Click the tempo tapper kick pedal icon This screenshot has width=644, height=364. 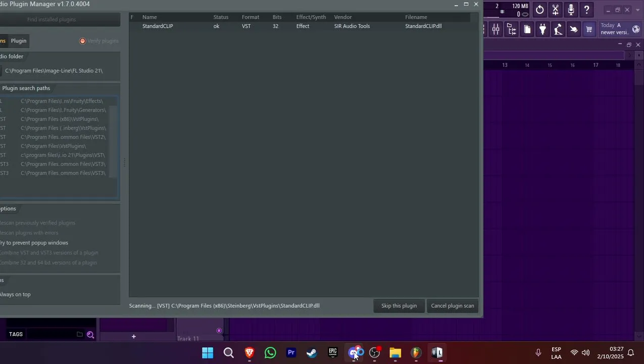click(x=558, y=29)
